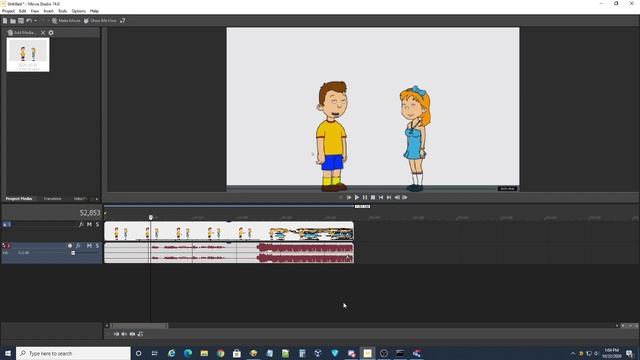Show hidden system tray icons
Image resolution: width=640 pixels, height=360 pixels.
tap(573, 353)
